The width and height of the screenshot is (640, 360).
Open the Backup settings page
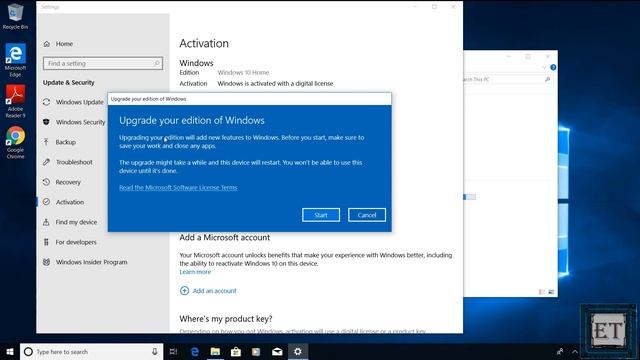[66, 142]
